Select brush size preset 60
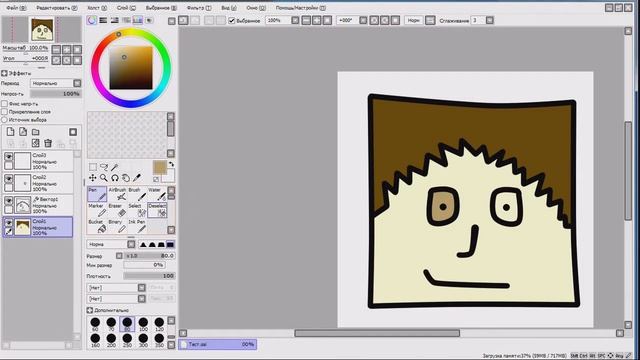 (x=95, y=324)
